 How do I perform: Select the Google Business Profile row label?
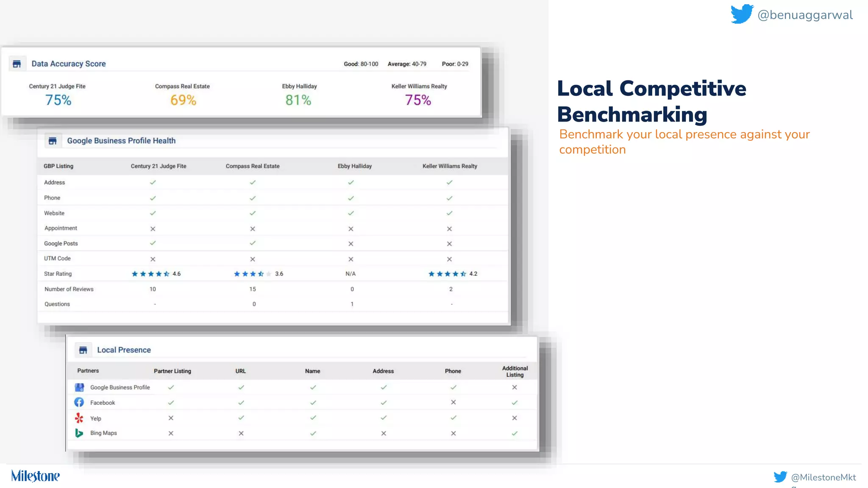[120, 388]
